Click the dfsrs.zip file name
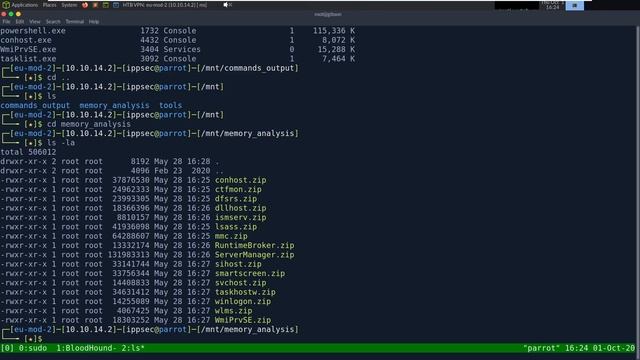This screenshot has height=360, width=640. point(236,199)
